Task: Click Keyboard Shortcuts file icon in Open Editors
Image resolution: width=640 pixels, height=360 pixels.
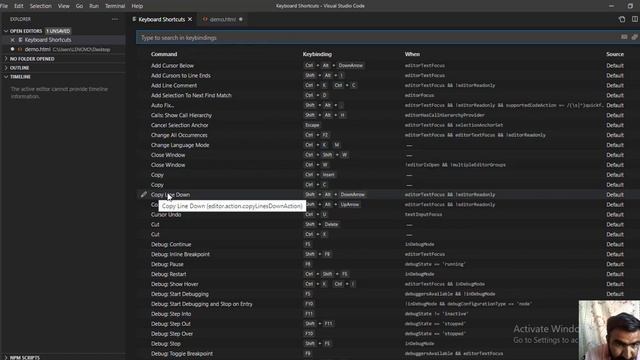Action: coord(20,40)
